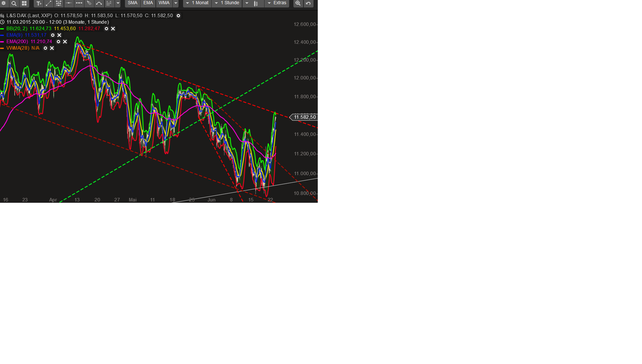Open the 1 Monat time range dropdown
This screenshot has width=642, height=364.
197,3
